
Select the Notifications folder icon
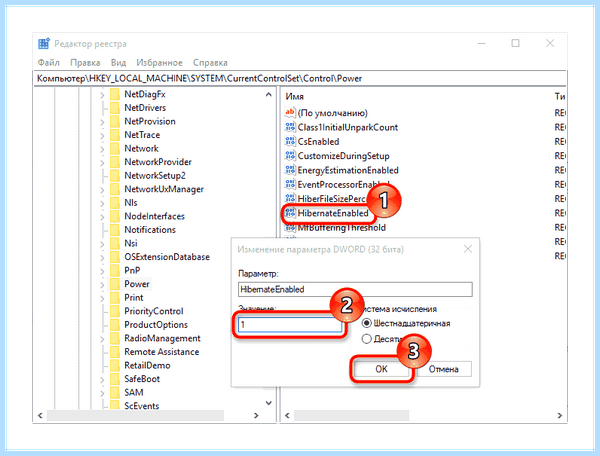[115, 230]
